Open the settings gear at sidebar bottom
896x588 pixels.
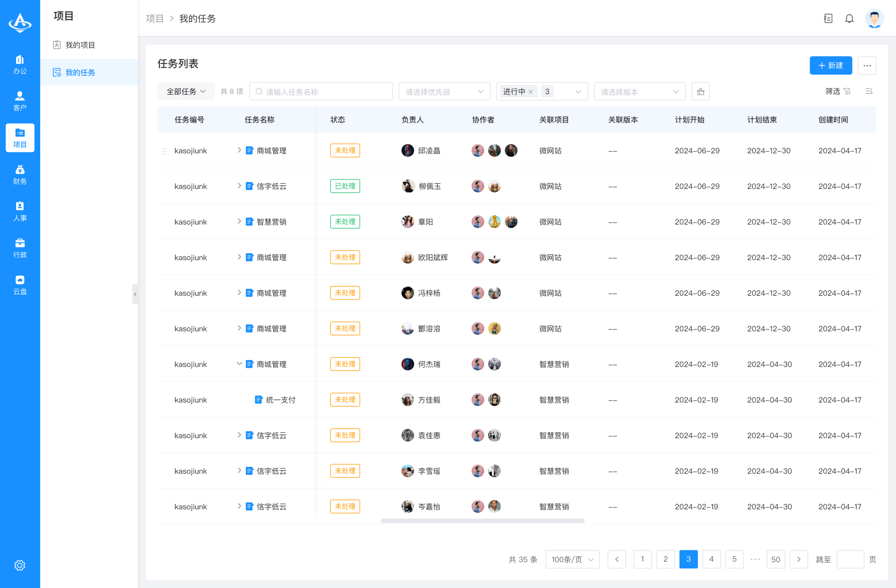point(20,565)
